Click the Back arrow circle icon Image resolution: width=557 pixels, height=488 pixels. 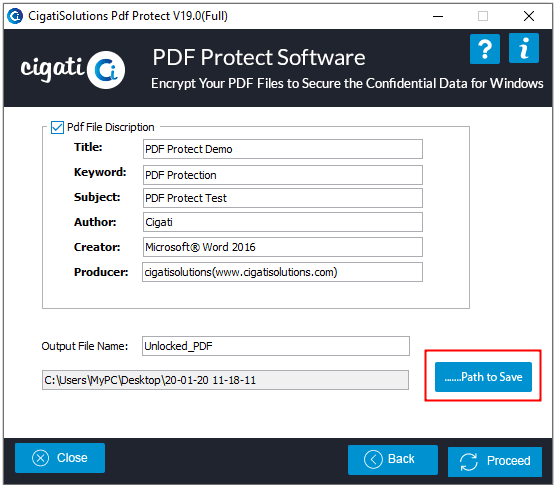pos(373,460)
